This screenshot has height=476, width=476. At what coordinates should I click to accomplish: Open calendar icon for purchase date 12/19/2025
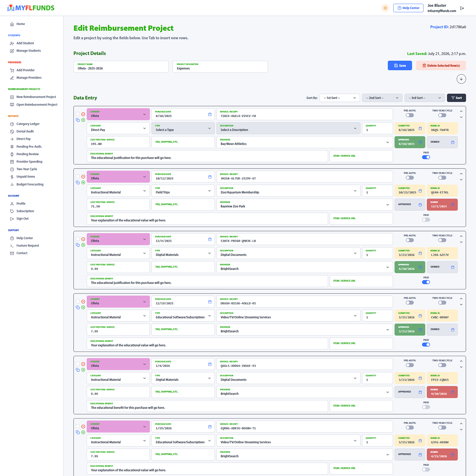tap(210, 302)
